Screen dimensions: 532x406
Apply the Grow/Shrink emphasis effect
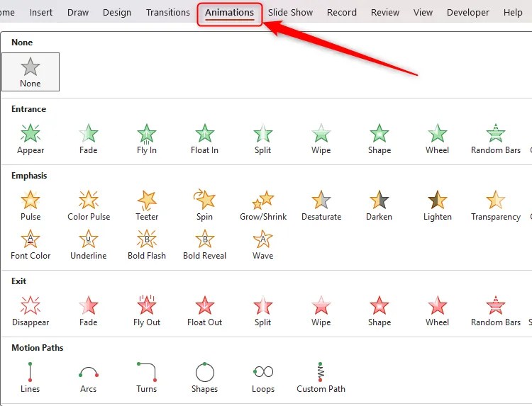263,205
